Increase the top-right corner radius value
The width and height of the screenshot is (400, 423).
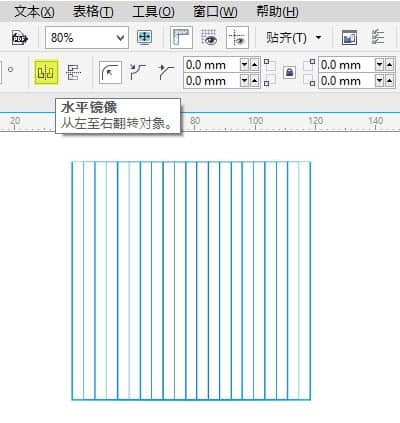coord(390,64)
